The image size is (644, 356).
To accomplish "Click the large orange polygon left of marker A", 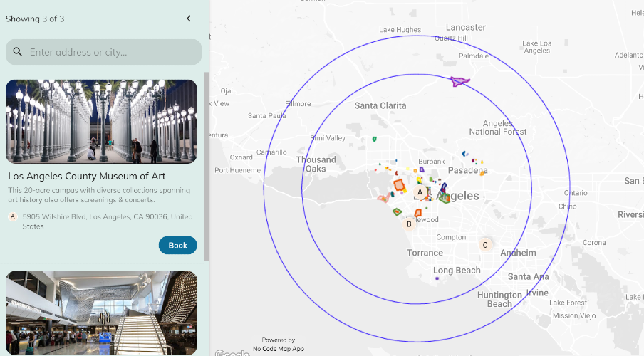I will click(399, 185).
